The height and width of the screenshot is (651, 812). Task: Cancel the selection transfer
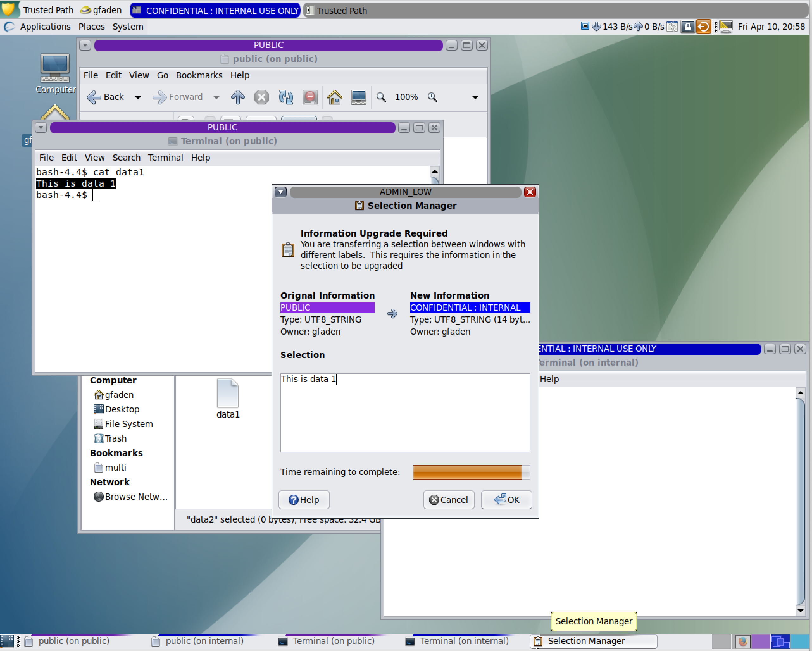tap(448, 500)
